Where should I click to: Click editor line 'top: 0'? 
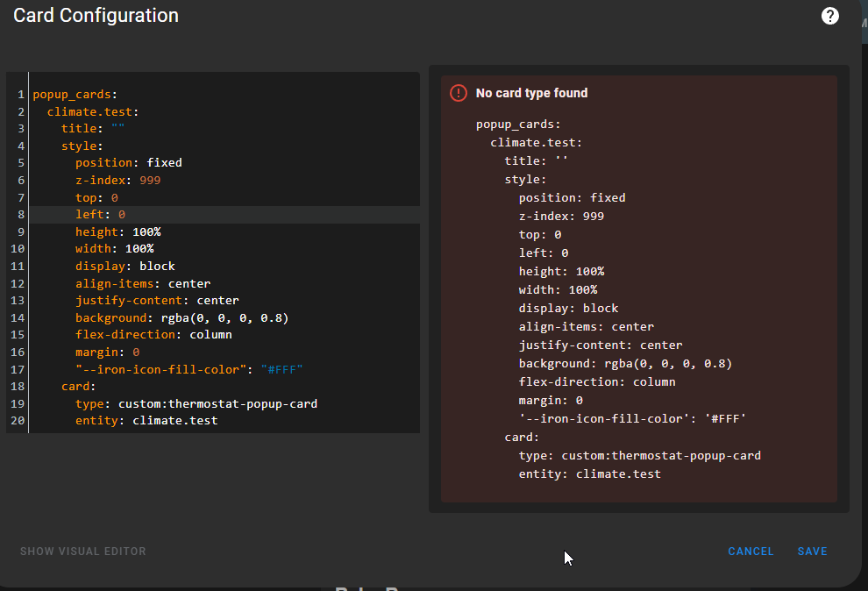(x=96, y=197)
